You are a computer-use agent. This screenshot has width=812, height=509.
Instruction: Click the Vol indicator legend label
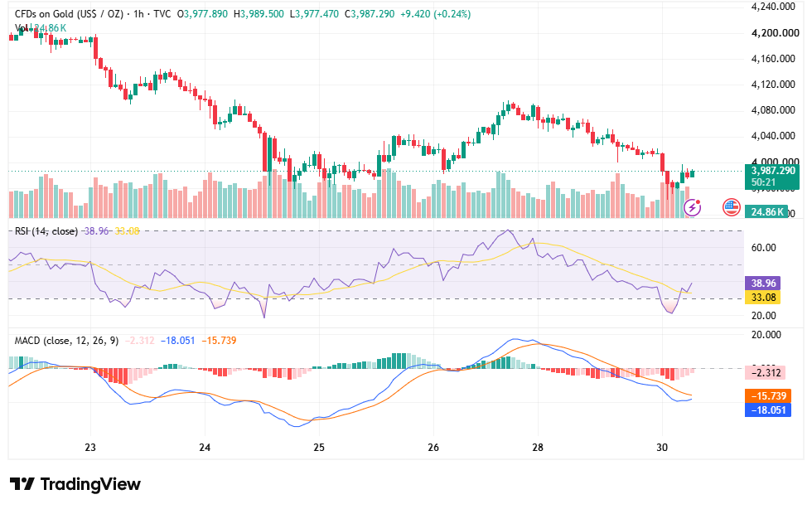(x=21, y=28)
